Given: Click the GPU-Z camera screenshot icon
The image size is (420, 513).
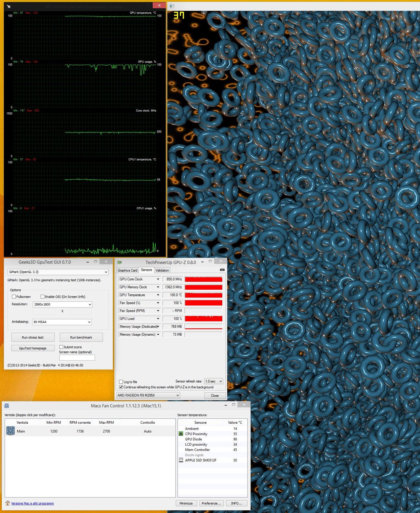Looking at the screenshot, I should pos(222,270).
